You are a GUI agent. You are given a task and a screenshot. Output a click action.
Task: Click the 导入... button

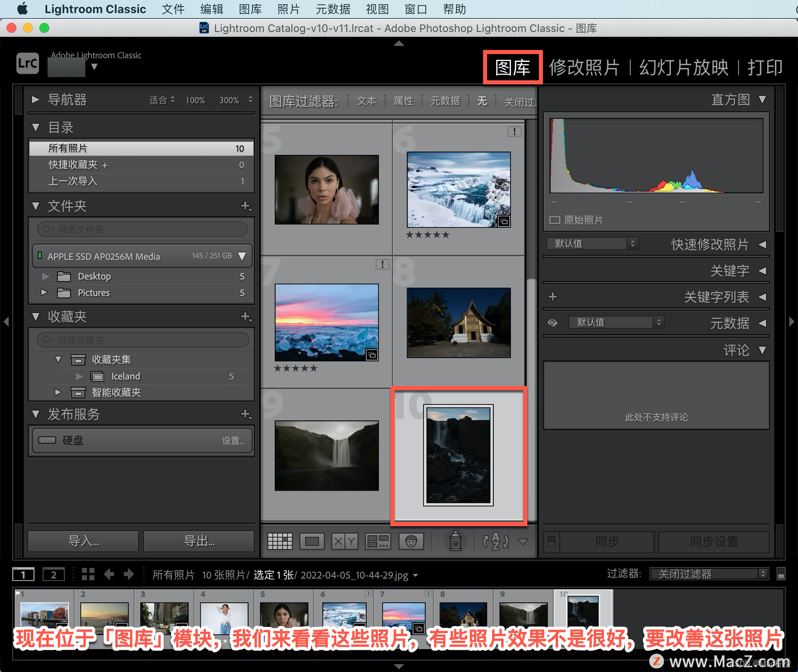(x=83, y=541)
